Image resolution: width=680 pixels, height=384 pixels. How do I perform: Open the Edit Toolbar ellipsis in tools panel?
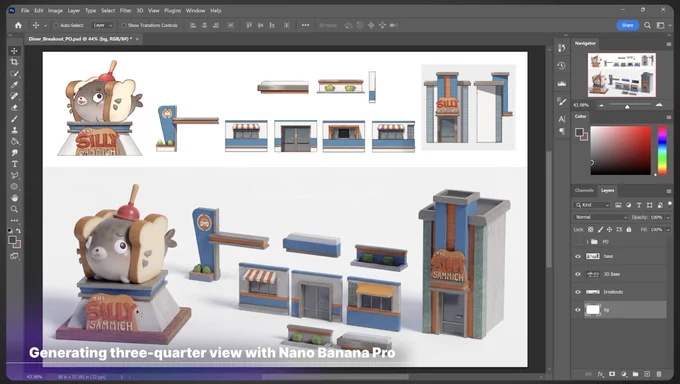pyautogui.click(x=14, y=220)
